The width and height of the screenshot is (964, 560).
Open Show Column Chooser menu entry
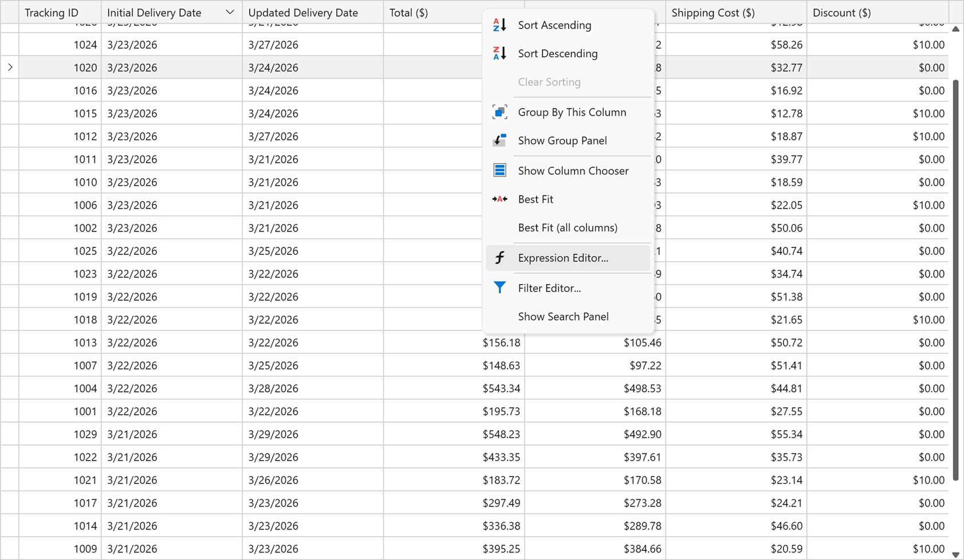pyautogui.click(x=568, y=171)
